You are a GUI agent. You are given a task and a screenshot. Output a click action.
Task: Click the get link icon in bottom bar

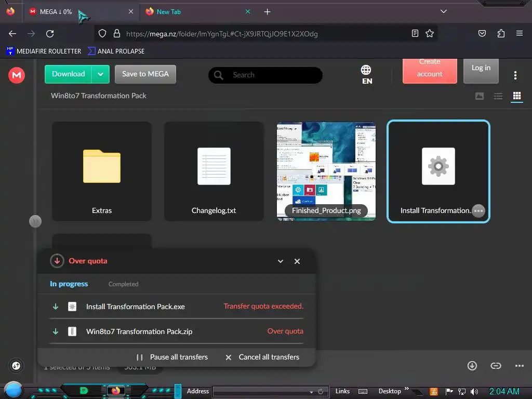(496, 365)
